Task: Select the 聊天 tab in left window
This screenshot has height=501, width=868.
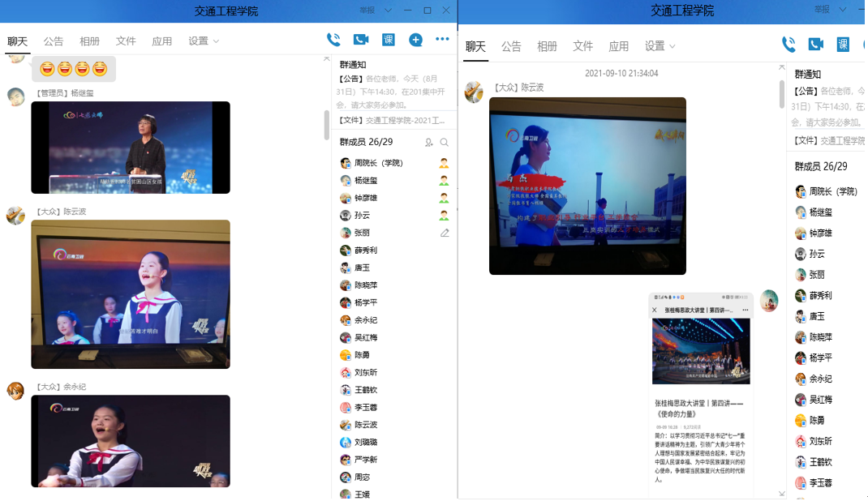Action: coord(17,41)
